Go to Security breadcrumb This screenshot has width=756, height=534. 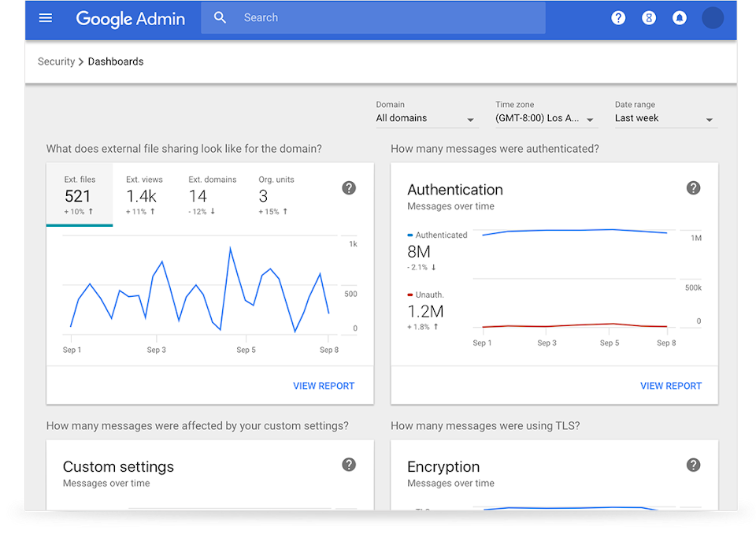point(57,61)
